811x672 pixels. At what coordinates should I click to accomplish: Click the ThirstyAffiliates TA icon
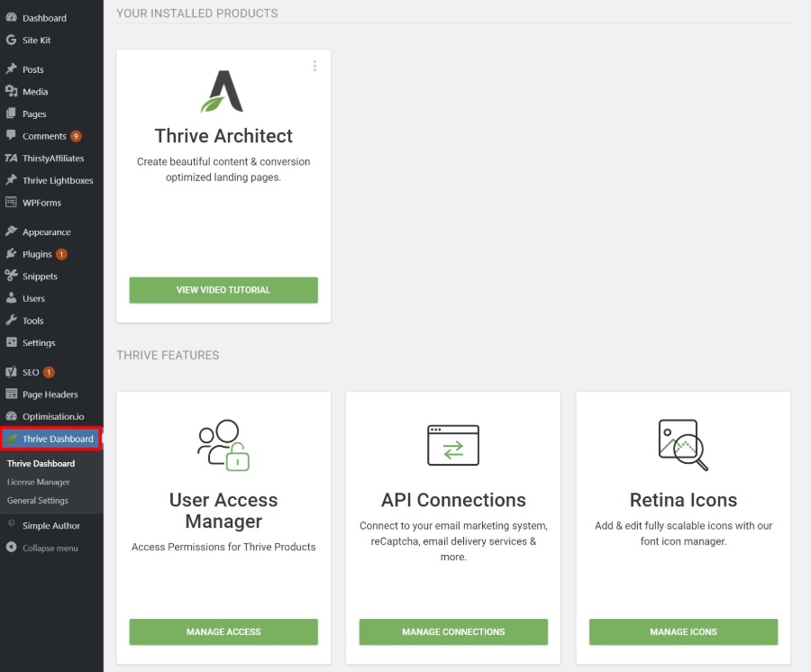[12, 158]
